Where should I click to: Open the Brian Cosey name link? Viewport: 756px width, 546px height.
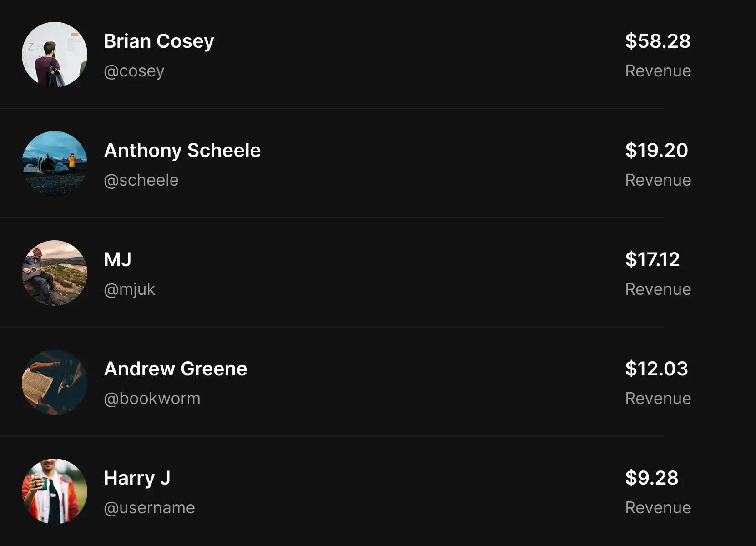pos(159,41)
